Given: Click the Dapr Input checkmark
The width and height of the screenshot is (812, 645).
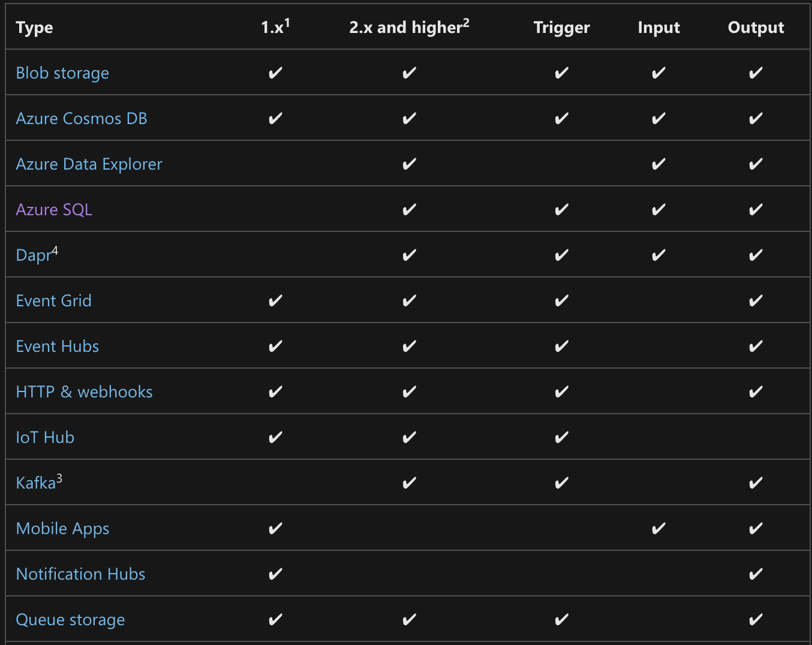Looking at the screenshot, I should [x=659, y=255].
